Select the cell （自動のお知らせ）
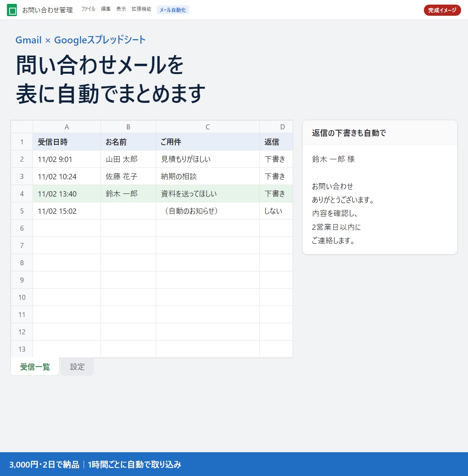The image size is (468, 476). (x=208, y=211)
